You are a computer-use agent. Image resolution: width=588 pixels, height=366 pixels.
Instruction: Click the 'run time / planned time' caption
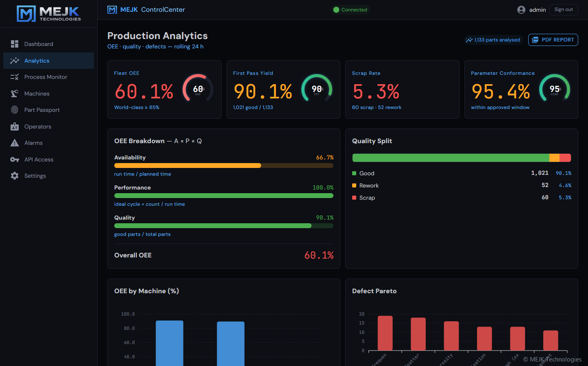143,174
